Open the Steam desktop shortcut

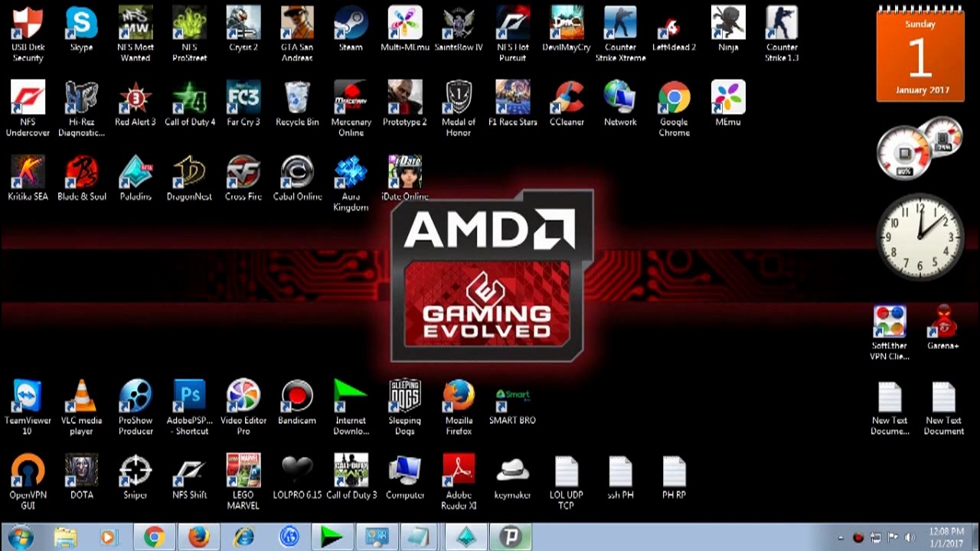coord(351,29)
